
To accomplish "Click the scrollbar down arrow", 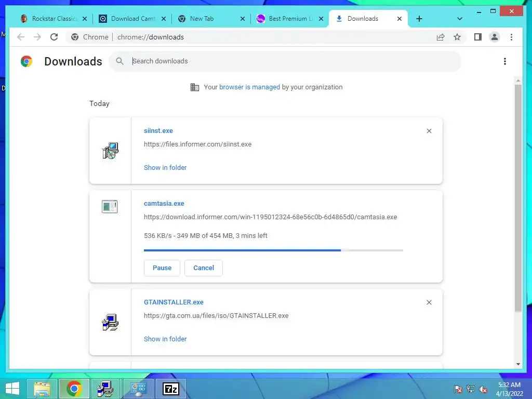I will [x=518, y=364].
